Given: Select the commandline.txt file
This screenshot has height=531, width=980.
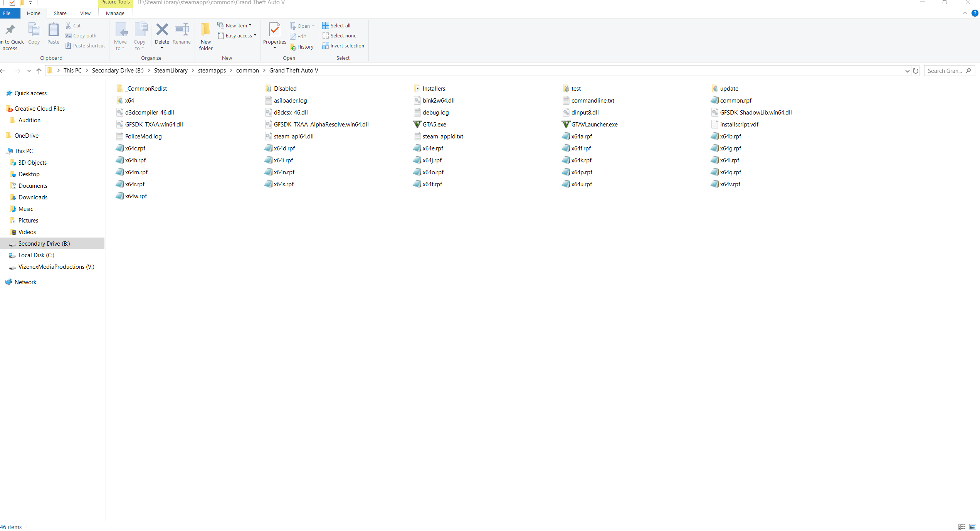Looking at the screenshot, I should [x=588, y=100].
